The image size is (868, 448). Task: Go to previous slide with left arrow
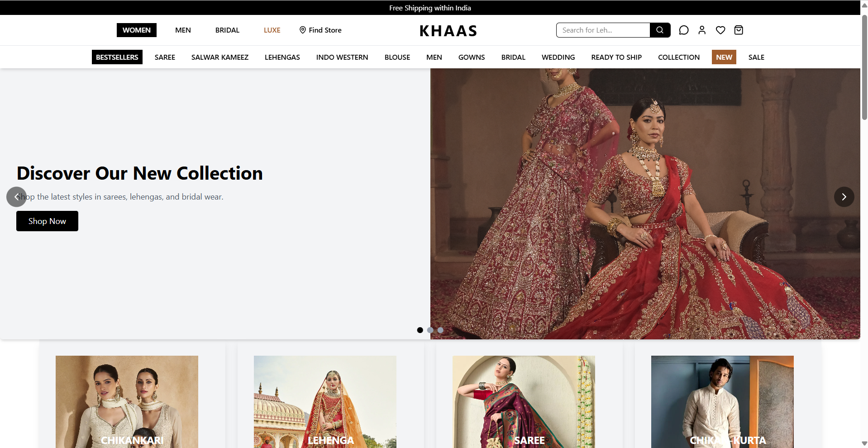point(16,197)
